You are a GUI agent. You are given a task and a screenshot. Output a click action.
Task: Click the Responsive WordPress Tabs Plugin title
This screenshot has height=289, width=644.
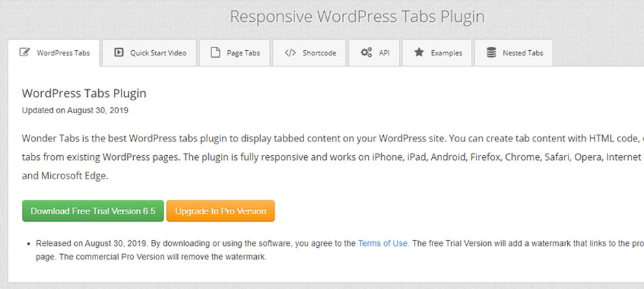point(357,16)
